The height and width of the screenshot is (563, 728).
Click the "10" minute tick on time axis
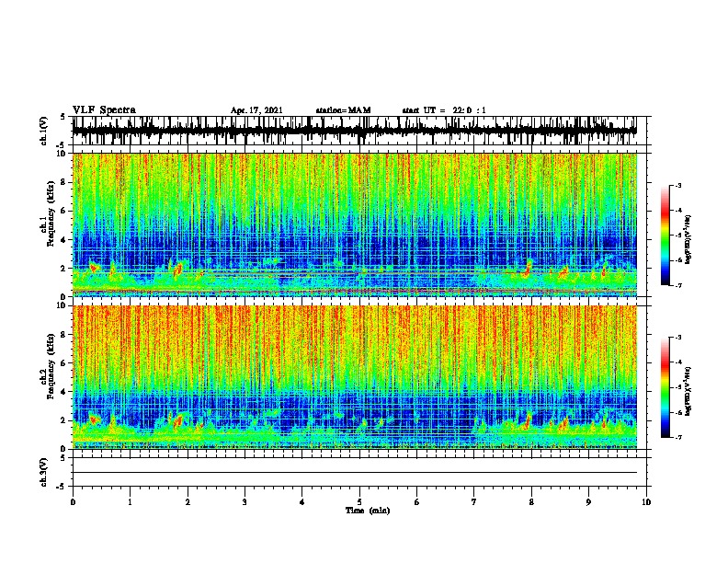(646, 501)
